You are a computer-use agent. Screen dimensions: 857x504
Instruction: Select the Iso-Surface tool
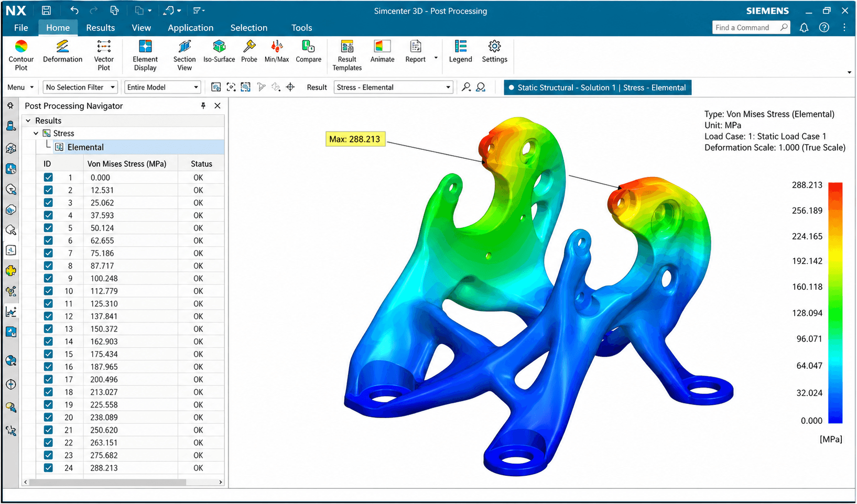click(x=219, y=51)
